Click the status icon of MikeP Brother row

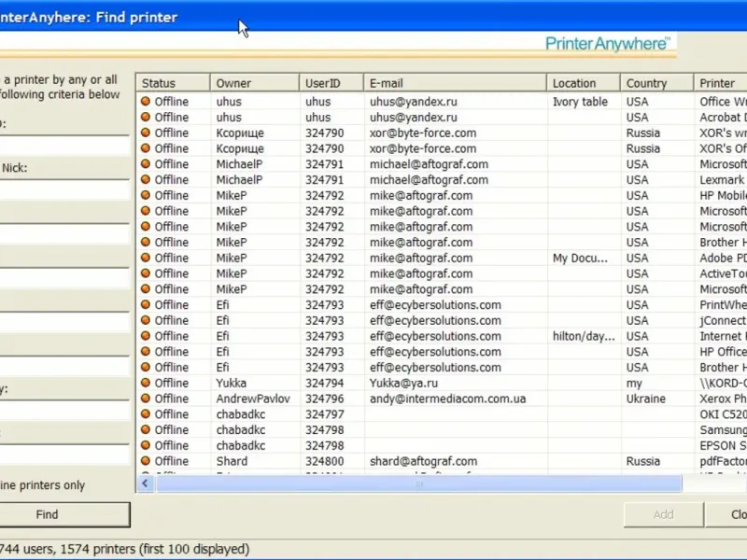click(x=146, y=242)
